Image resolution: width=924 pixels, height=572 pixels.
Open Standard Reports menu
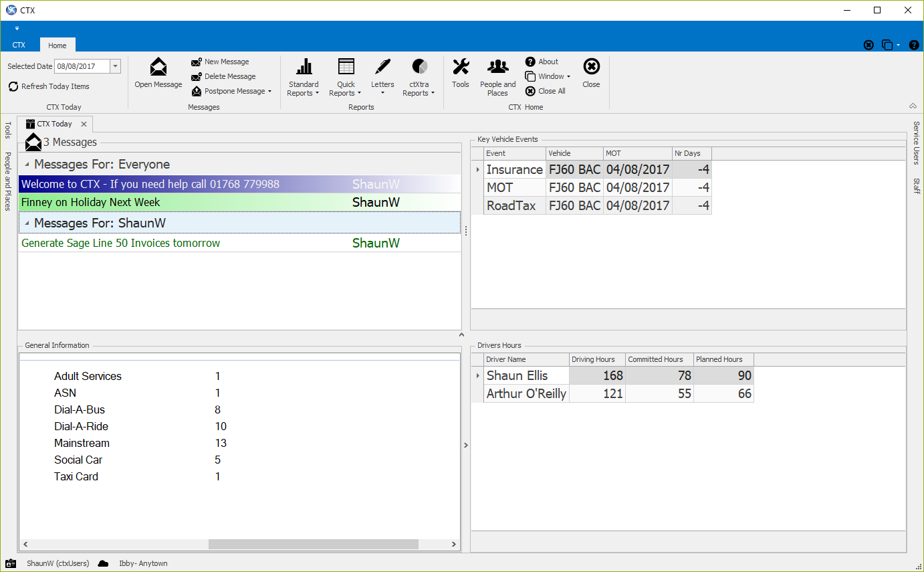304,77
